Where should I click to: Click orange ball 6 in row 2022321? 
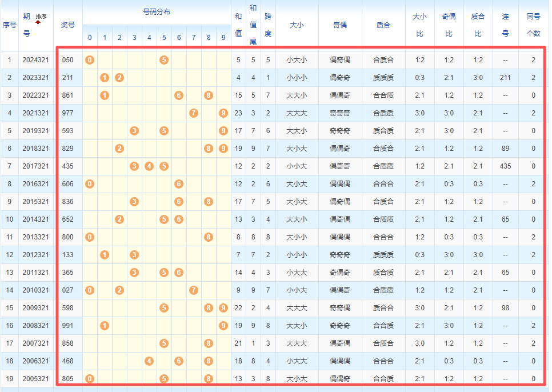pyautogui.click(x=179, y=95)
